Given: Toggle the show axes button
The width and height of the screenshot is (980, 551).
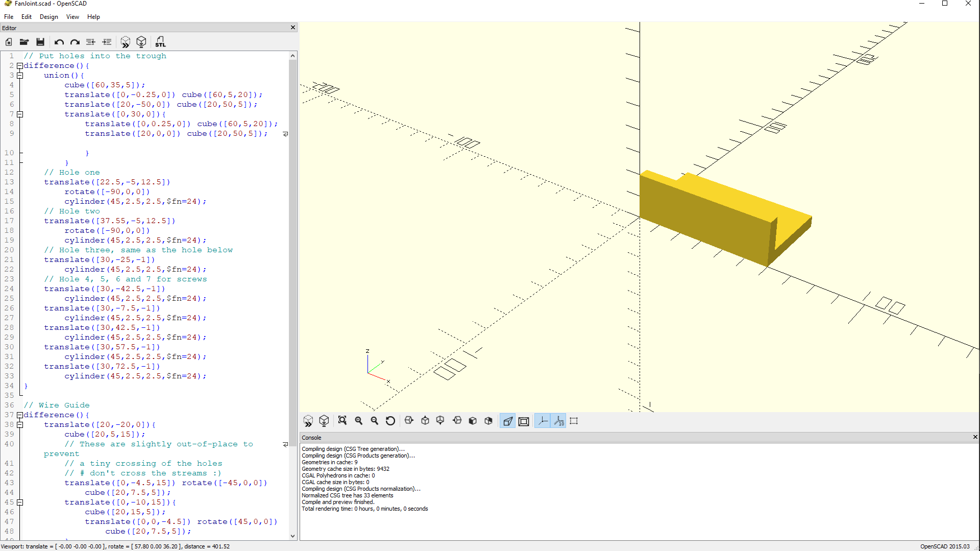Looking at the screenshot, I should pos(543,421).
